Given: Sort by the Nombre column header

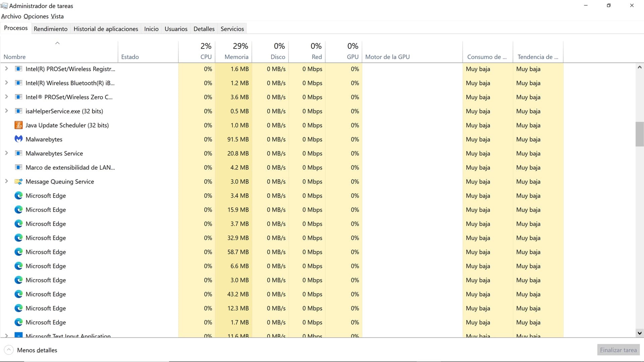Looking at the screenshot, I should [59, 52].
